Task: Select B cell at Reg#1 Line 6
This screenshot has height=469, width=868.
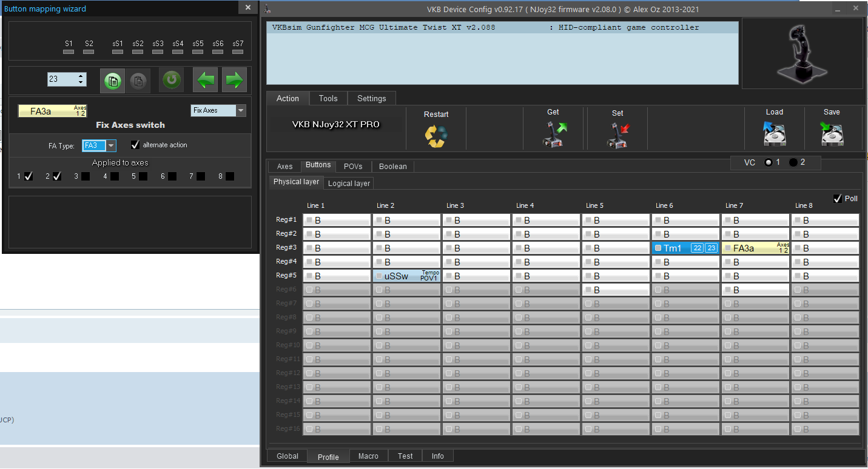Action: pyautogui.click(x=686, y=220)
